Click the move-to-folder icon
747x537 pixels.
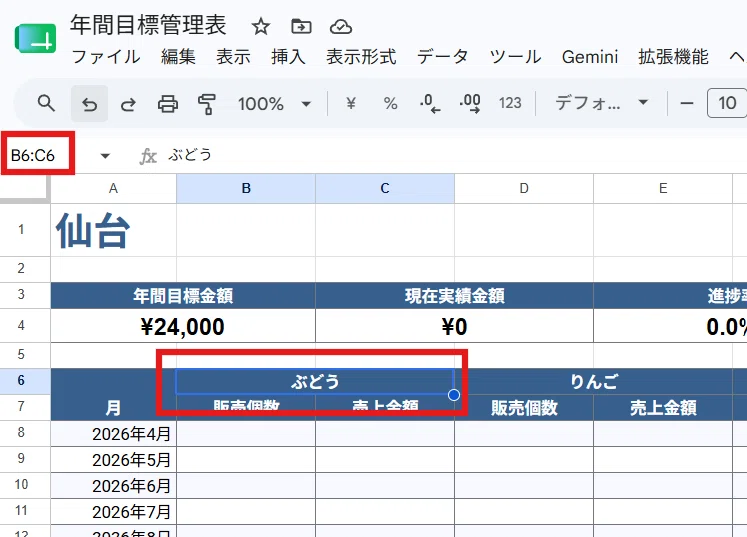click(301, 27)
